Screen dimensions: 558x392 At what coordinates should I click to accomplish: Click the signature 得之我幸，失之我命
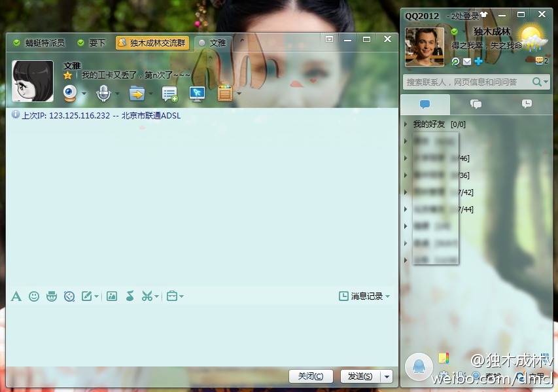tap(486, 46)
